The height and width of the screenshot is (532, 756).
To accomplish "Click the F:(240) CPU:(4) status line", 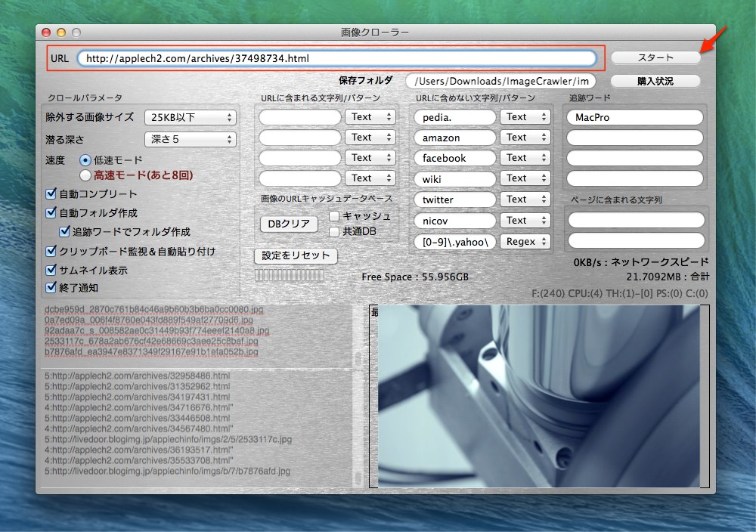I will (x=620, y=293).
